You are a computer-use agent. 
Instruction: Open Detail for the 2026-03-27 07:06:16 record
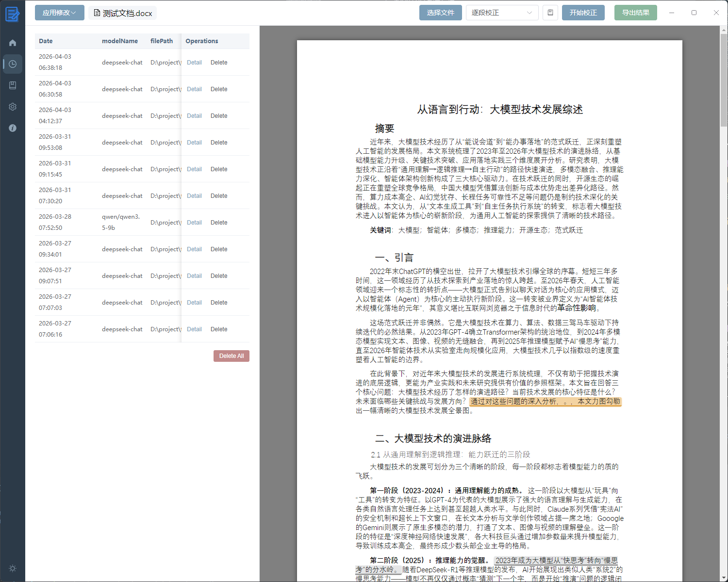point(194,329)
